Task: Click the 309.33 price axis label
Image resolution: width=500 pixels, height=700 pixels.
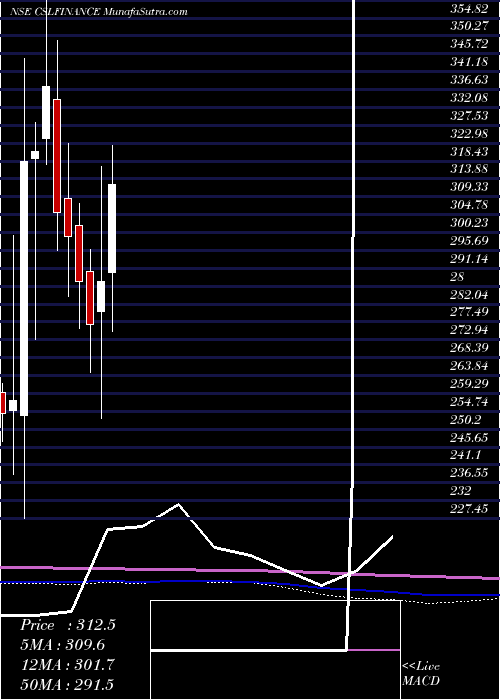Action: click(x=469, y=187)
